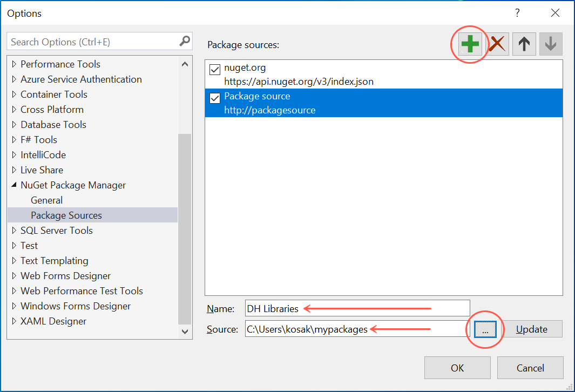Browse for source folder with ellipsis button
This screenshot has height=392, width=575.
pos(485,329)
